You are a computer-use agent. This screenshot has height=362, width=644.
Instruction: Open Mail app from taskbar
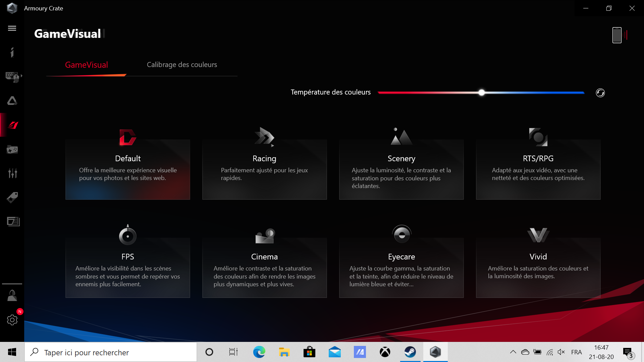tap(334, 352)
